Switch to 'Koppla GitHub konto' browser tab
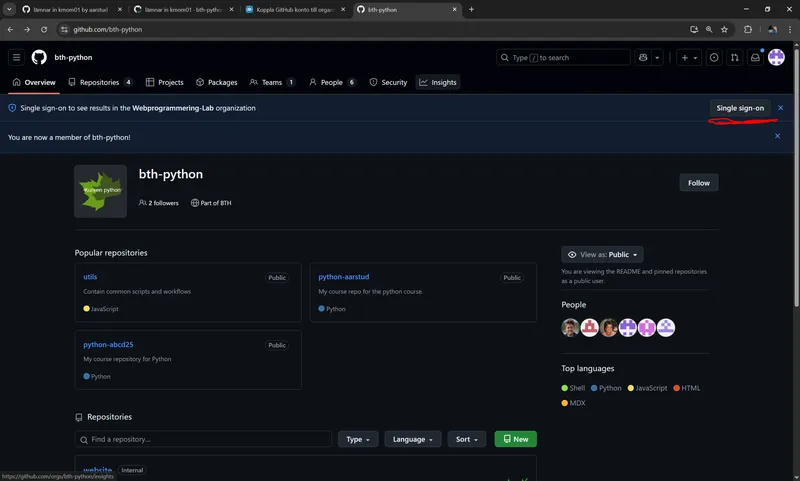 tap(295, 9)
